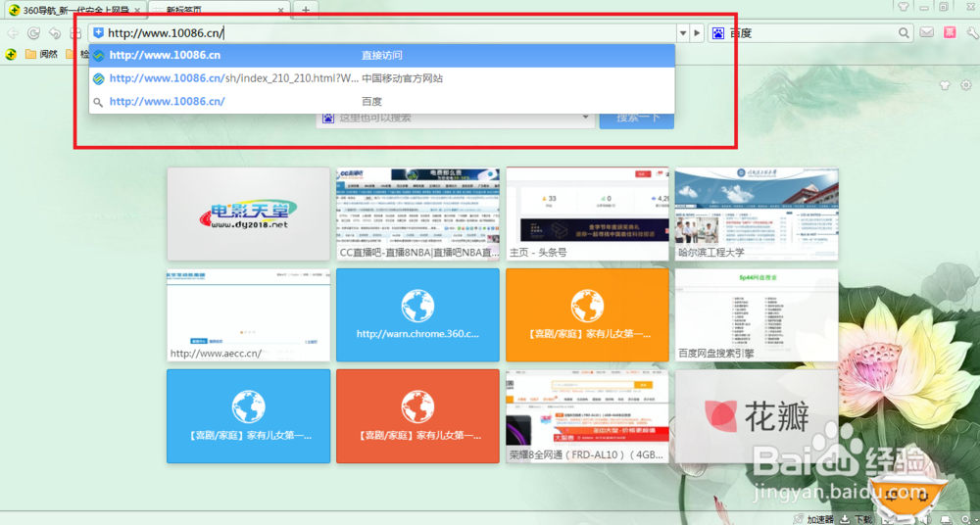The image size is (980, 525).
Task: Open the mail envelope toolbar icon
Action: coord(926,32)
